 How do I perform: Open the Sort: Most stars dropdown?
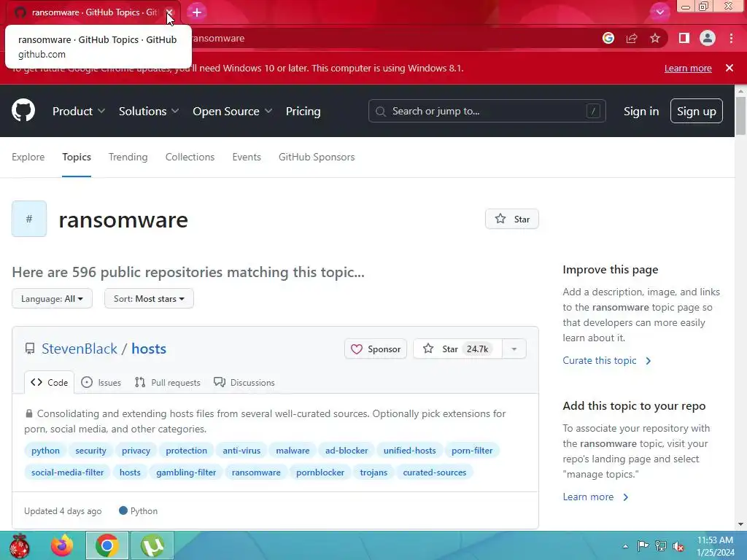149,298
